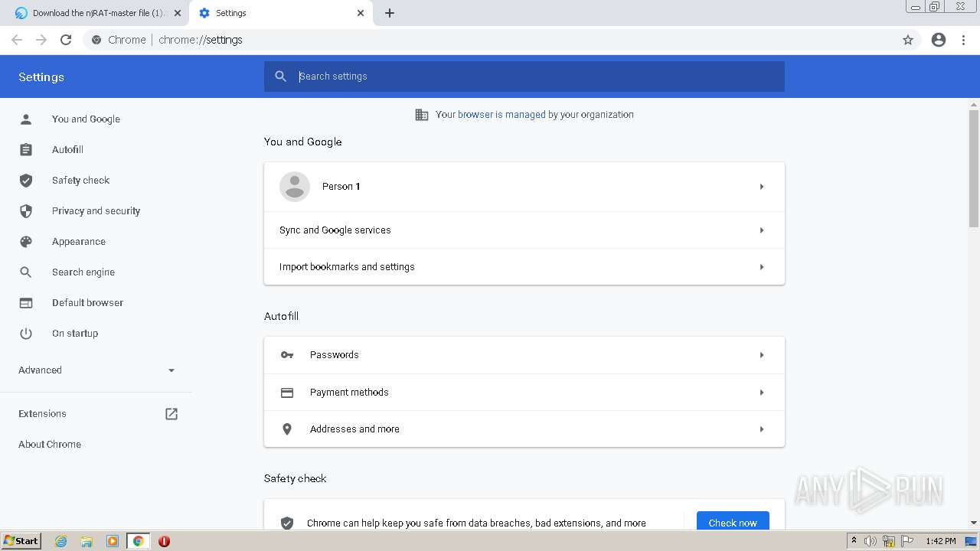Open the Addresses and more row arrow
This screenshot has width=980, height=551.
coord(762,429)
